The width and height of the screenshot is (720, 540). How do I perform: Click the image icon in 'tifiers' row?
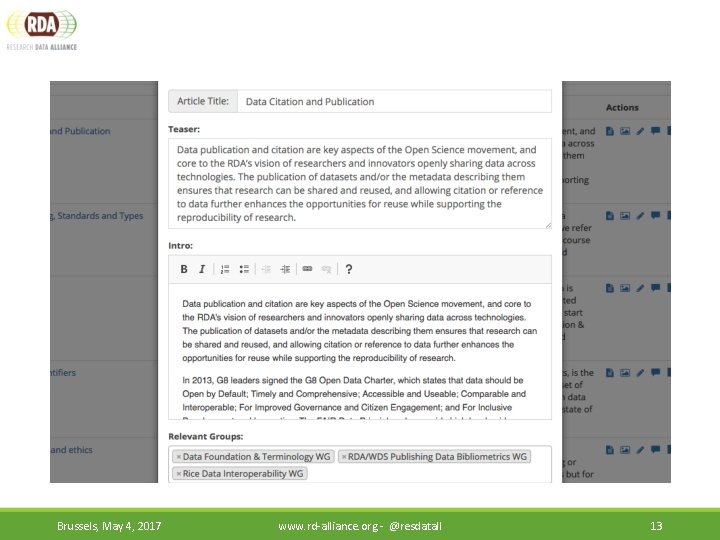tap(625, 372)
